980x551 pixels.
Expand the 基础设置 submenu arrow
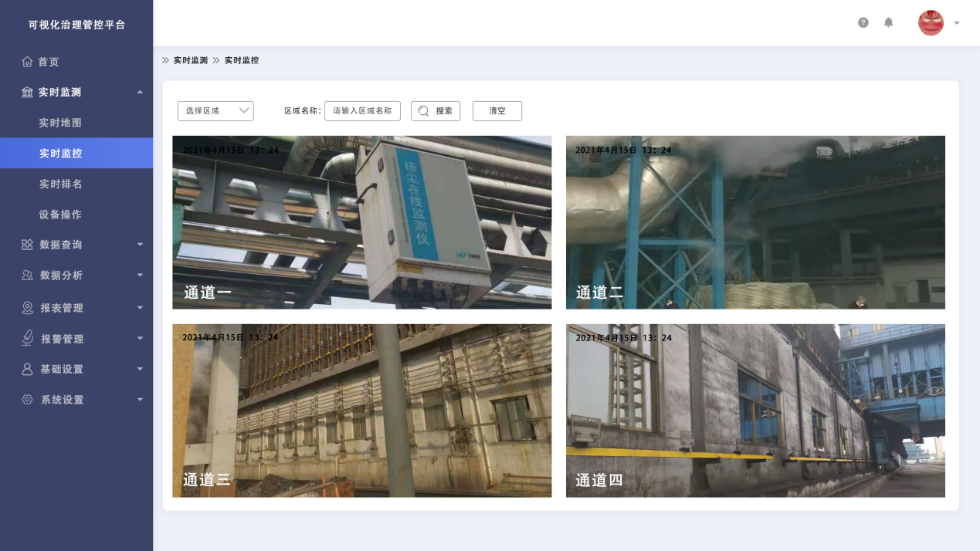140,369
